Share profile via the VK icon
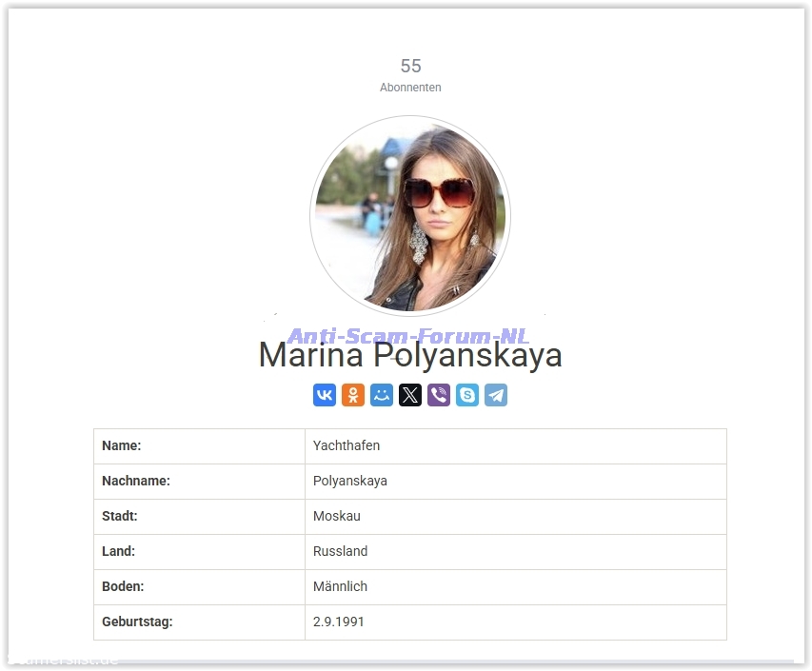 click(325, 395)
